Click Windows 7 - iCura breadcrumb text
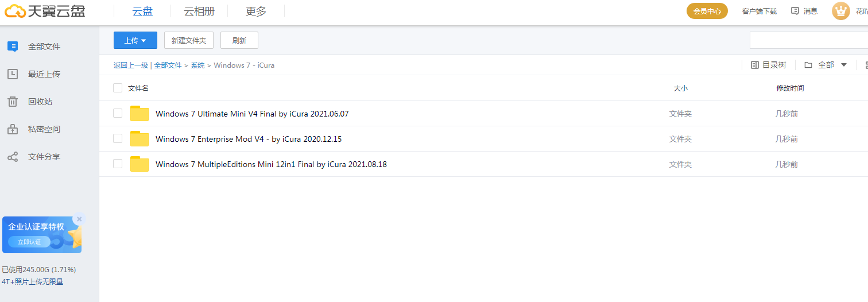The width and height of the screenshot is (868, 302). (x=244, y=65)
